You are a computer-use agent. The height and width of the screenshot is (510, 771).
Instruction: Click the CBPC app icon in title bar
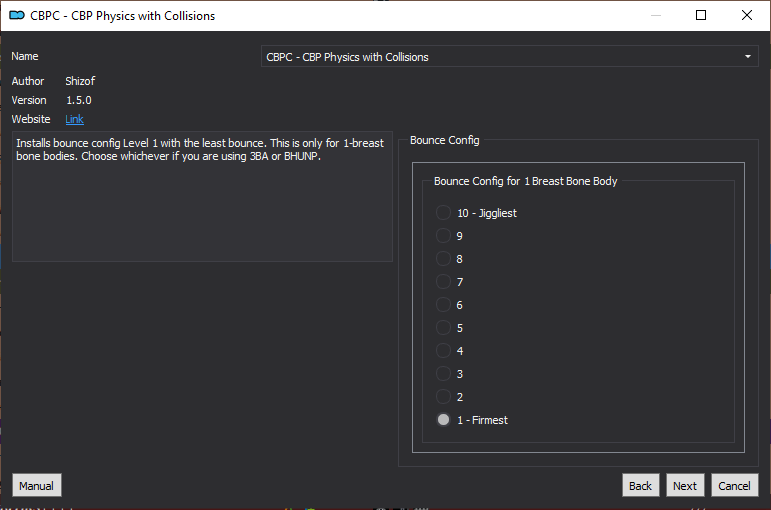[17, 15]
